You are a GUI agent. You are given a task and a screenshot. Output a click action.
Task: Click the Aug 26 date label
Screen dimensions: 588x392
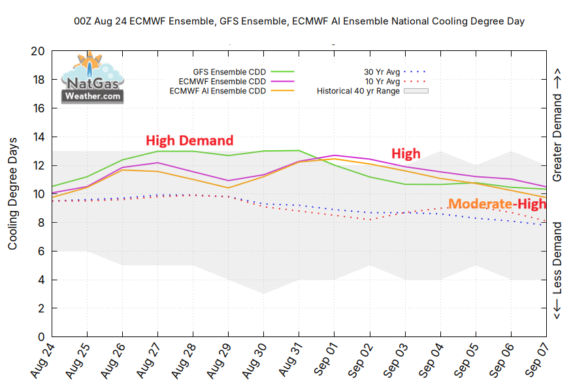click(113, 361)
